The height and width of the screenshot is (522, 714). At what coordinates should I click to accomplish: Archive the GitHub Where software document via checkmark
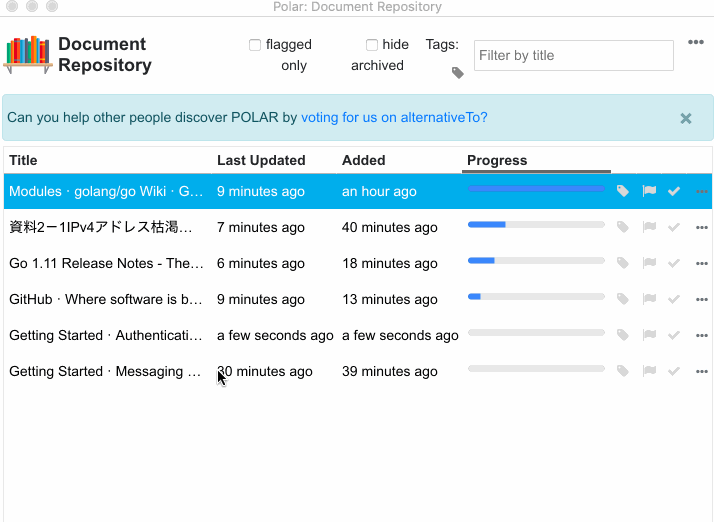tap(674, 299)
